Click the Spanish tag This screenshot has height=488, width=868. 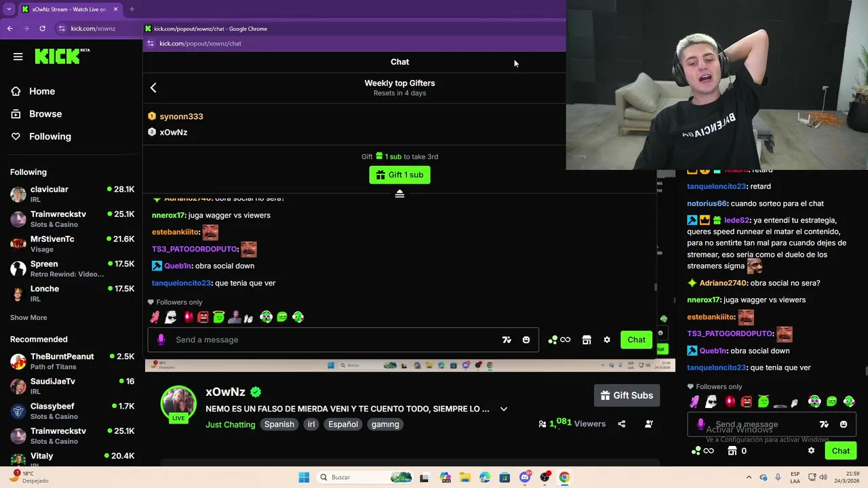click(x=279, y=424)
